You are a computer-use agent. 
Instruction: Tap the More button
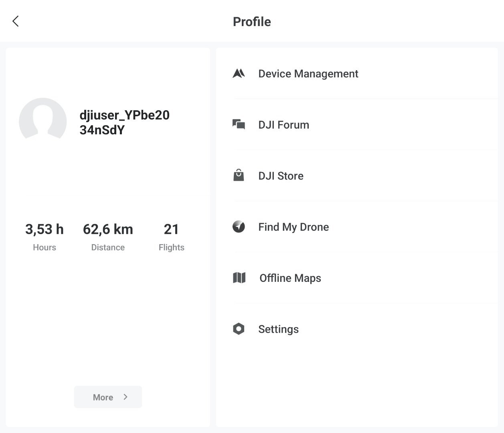(108, 397)
